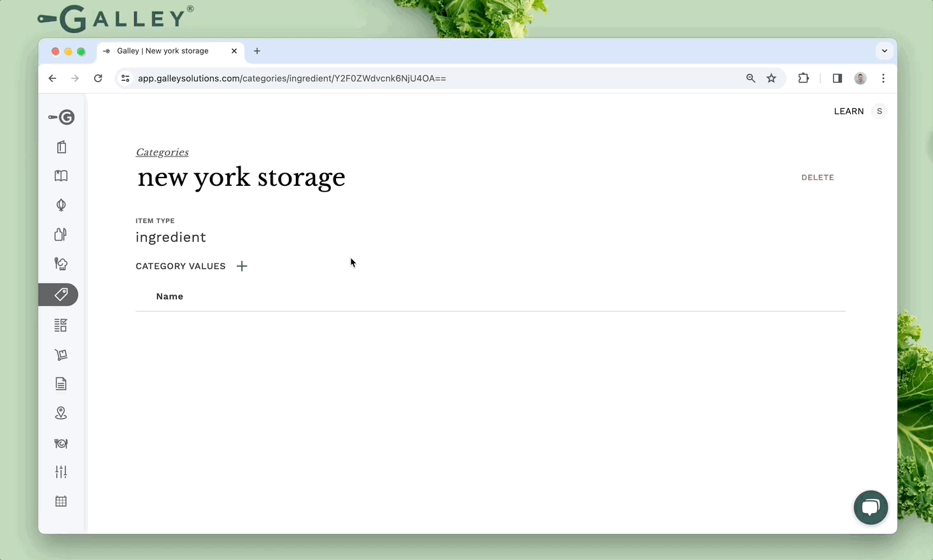Open the calendar grid icon in sidebar

coord(61,501)
